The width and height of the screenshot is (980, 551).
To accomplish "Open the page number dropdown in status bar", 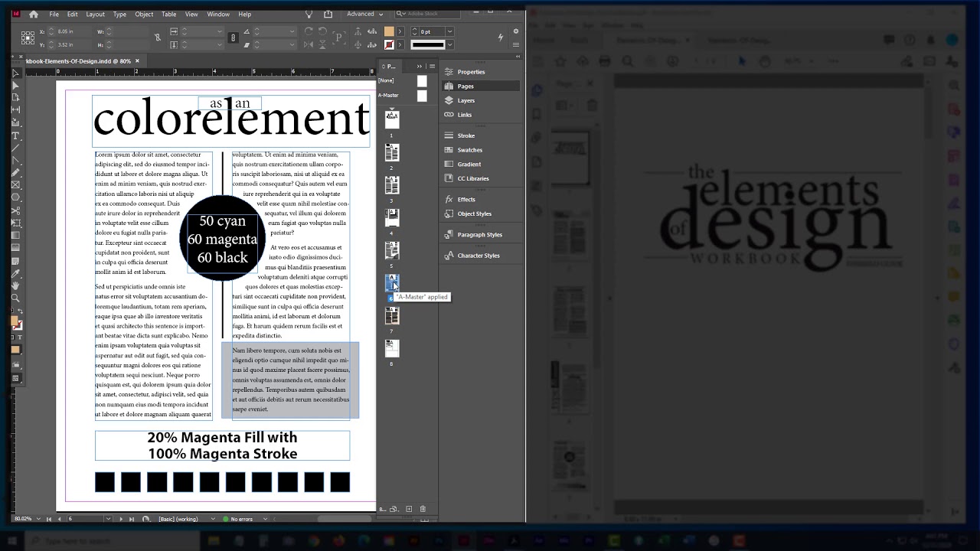I will (x=107, y=519).
